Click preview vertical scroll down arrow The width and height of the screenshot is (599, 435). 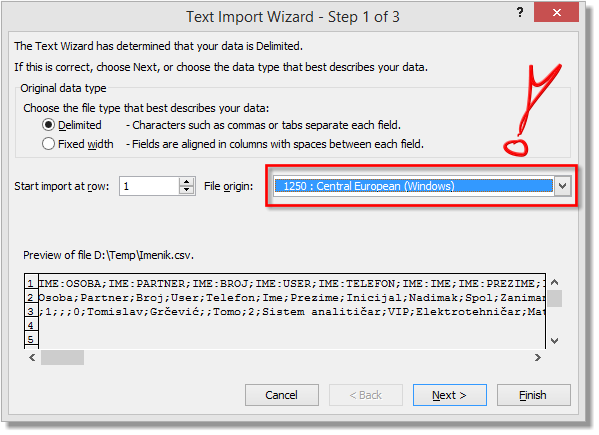point(555,340)
